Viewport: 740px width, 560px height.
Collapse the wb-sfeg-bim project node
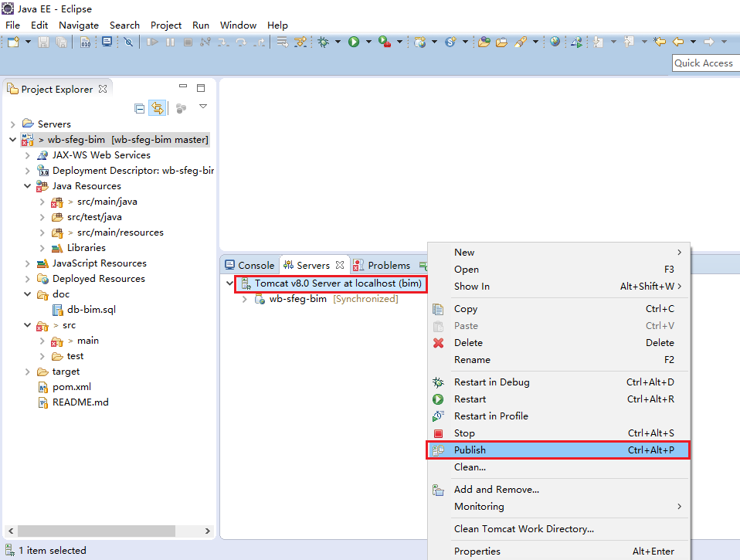pyautogui.click(x=12, y=140)
